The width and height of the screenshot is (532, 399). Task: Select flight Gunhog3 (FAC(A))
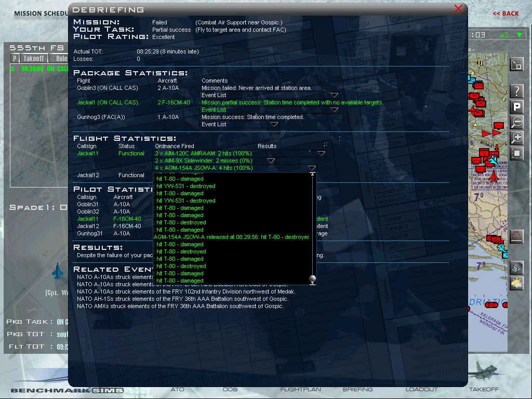(101, 117)
